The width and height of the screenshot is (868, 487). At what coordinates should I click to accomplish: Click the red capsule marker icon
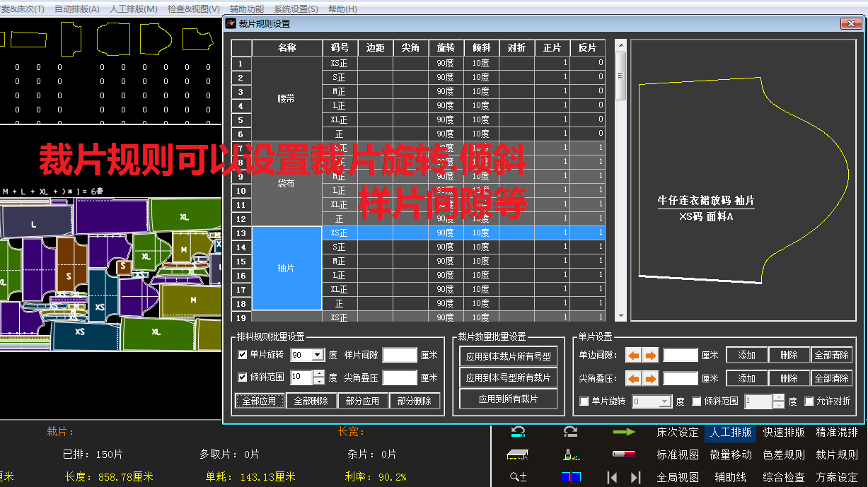pos(625,455)
